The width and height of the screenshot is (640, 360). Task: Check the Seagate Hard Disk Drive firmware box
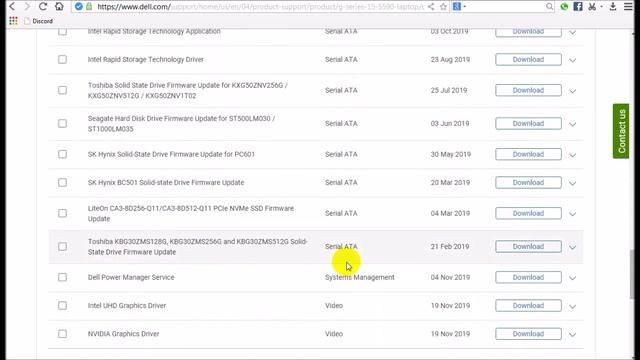62,123
